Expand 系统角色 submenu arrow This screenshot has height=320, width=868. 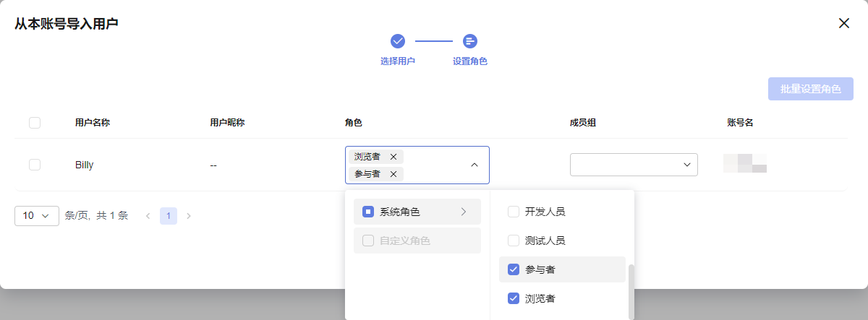(464, 212)
